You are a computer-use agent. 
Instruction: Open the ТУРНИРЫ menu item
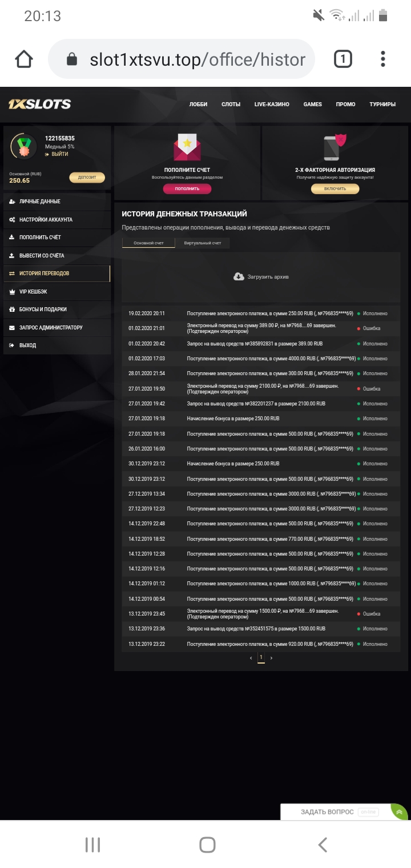pyautogui.click(x=382, y=104)
